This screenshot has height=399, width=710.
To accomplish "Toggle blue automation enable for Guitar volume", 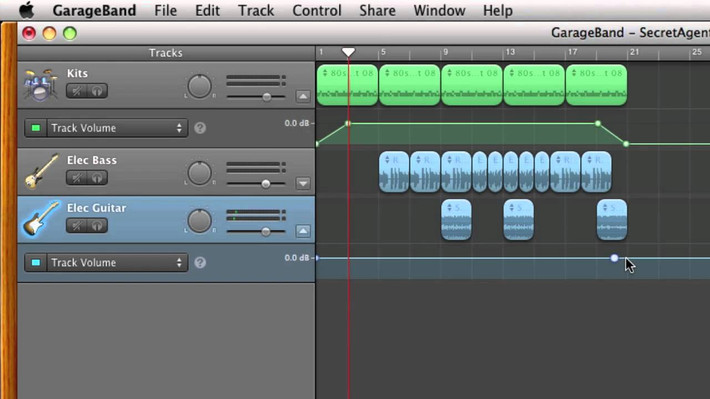I will click(x=36, y=263).
